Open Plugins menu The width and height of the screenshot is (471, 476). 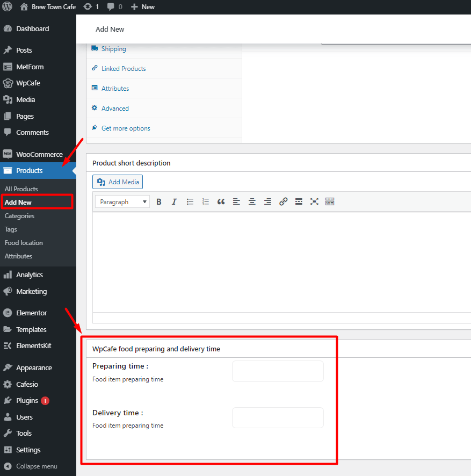pos(38,401)
